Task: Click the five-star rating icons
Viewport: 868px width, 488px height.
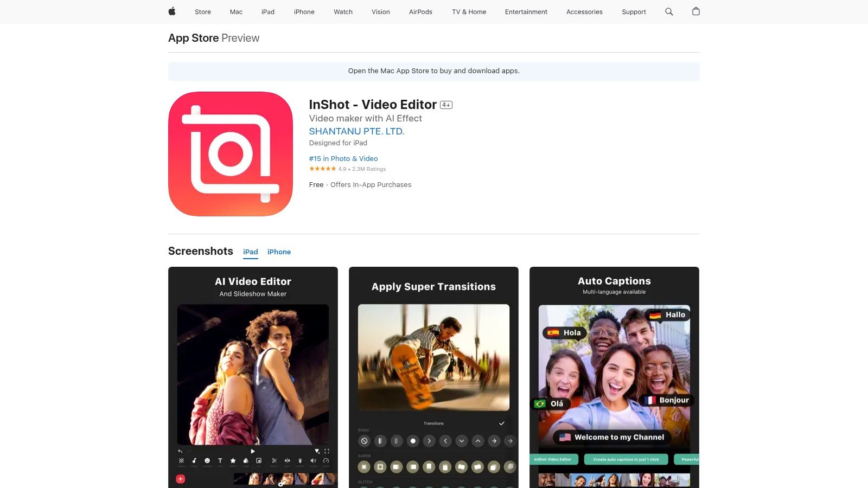Action: click(x=322, y=169)
